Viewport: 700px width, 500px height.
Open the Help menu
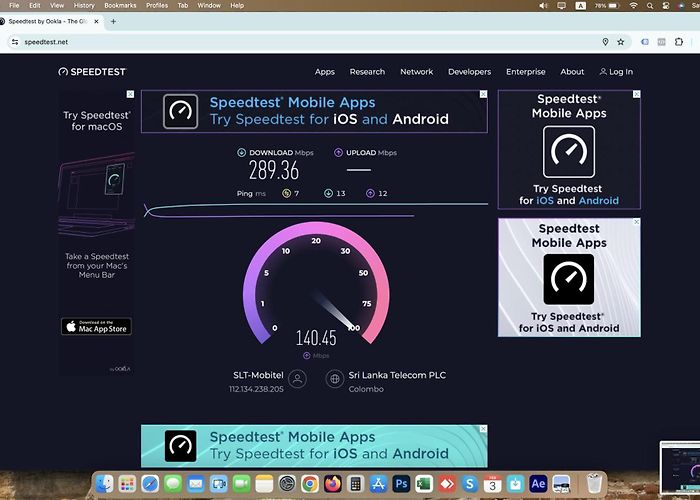click(237, 5)
